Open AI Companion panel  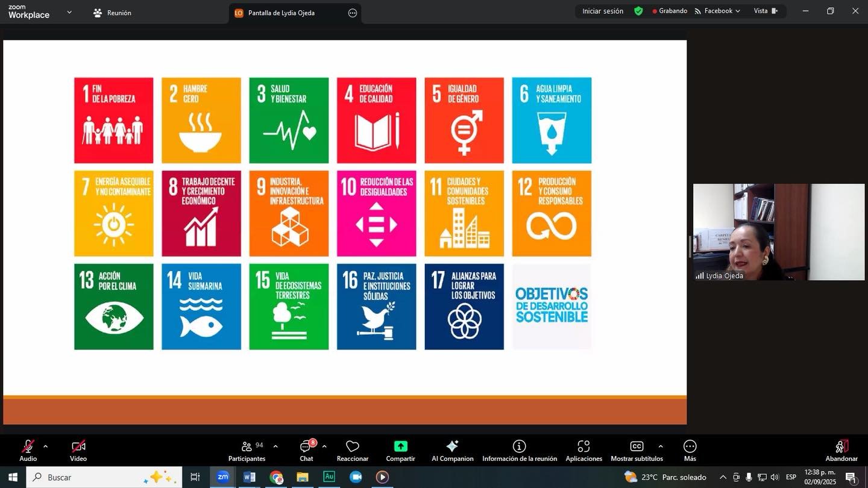tap(452, 451)
